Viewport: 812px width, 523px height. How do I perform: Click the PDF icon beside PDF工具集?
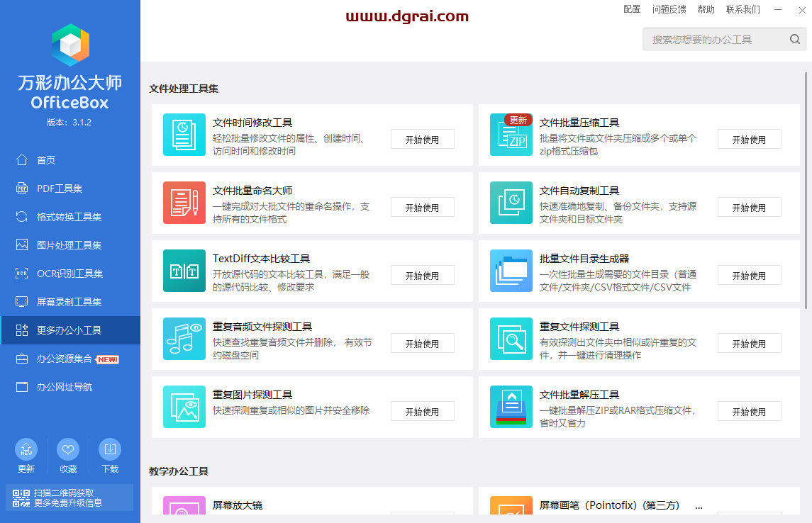pos(22,188)
